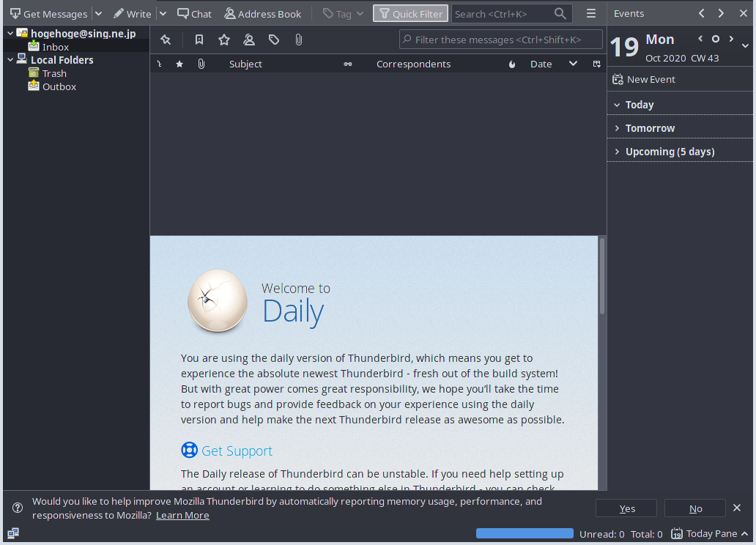Dismiss the telemetry notification bar
The height and width of the screenshot is (545, 756).
[737, 508]
